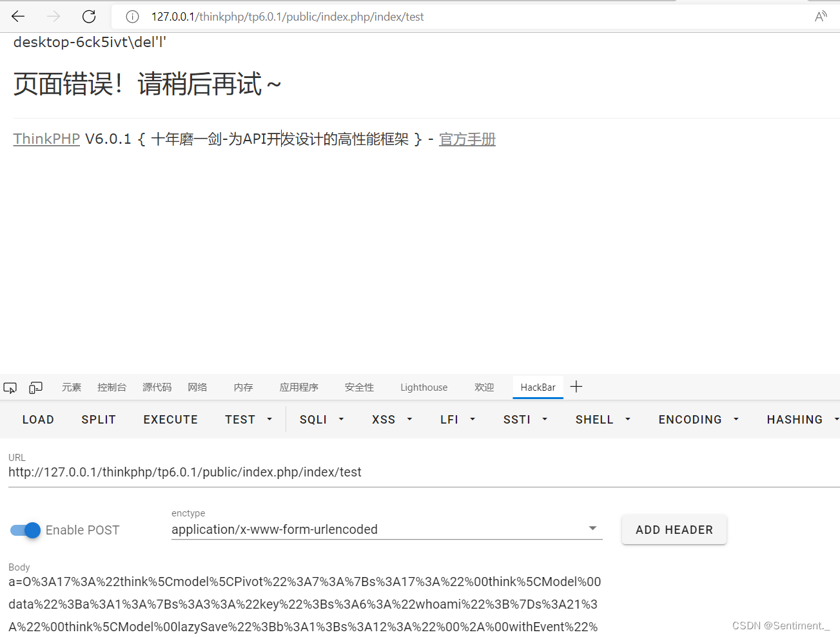Open the Lighthouse tab

pos(424,387)
